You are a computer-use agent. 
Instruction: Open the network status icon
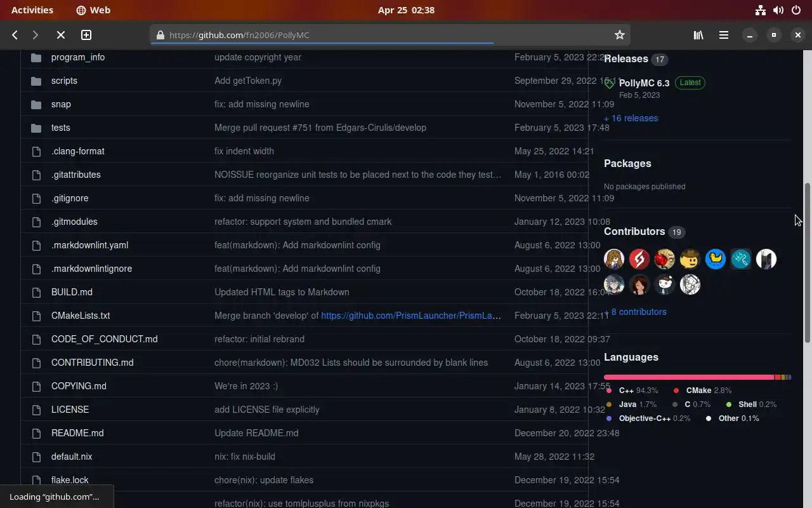click(761, 10)
